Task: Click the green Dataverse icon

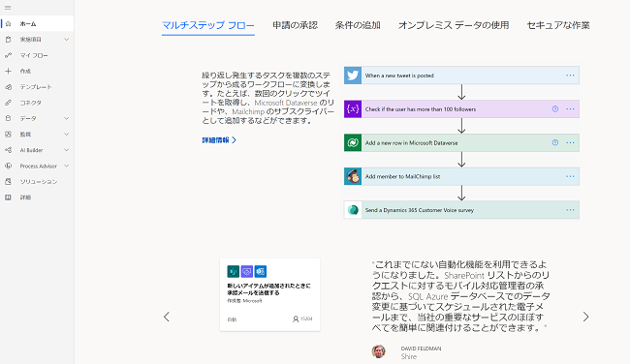Action: click(x=353, y=143)
